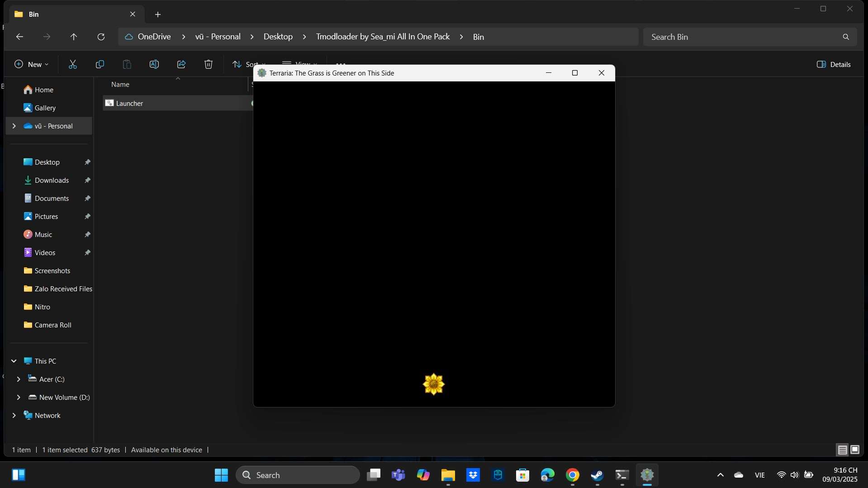The width and height of the screenshot is (868, 488).
Task: Click vũ - Personal in the breadcrumb
Action: [x=218, y=37]
